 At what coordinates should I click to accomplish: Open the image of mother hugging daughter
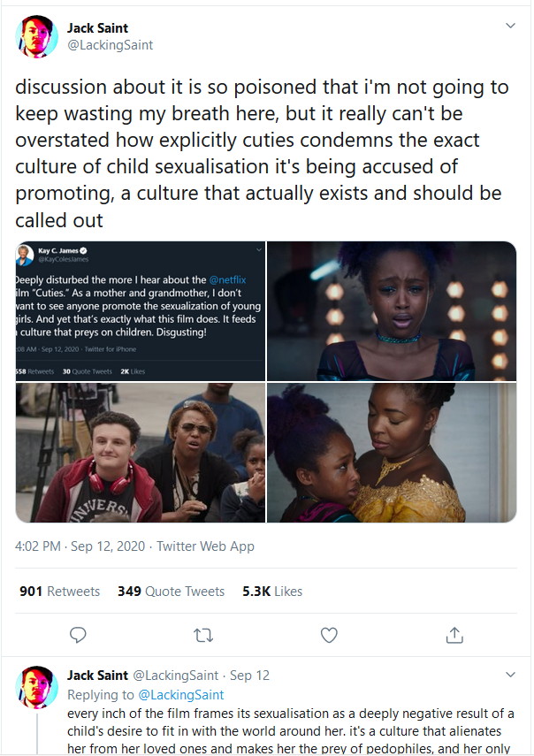[x=392, y=452]
